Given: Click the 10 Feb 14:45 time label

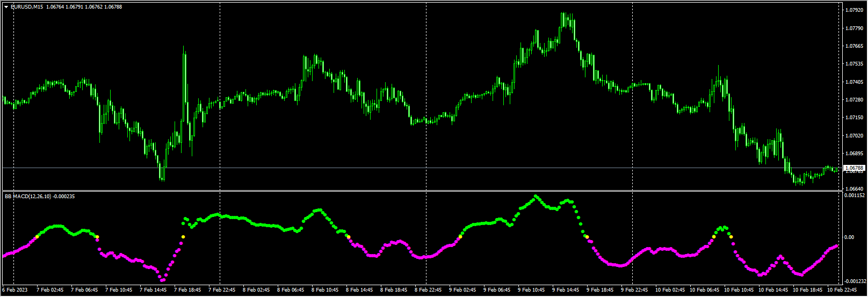Looking at the screenshot, I should tap(772, 290).
